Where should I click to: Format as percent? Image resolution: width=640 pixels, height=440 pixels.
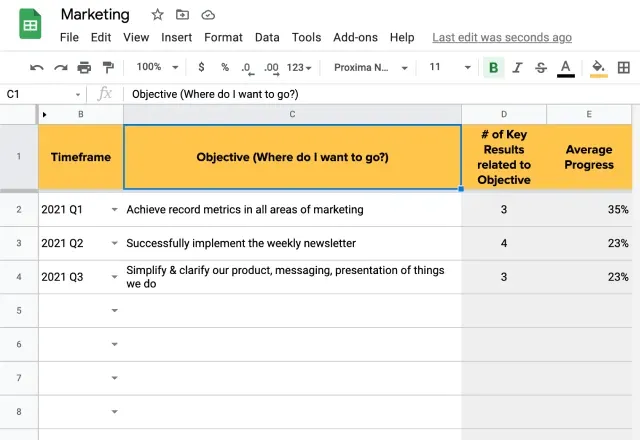[225, 67]
